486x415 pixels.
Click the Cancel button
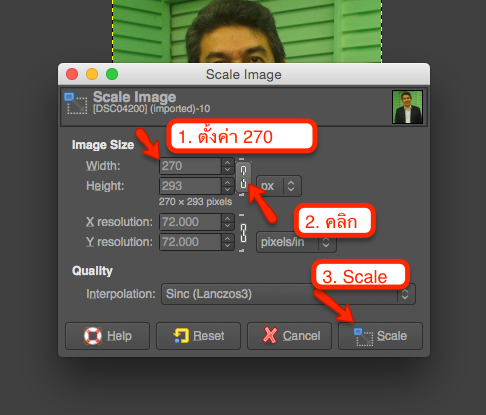coord(289,336)
